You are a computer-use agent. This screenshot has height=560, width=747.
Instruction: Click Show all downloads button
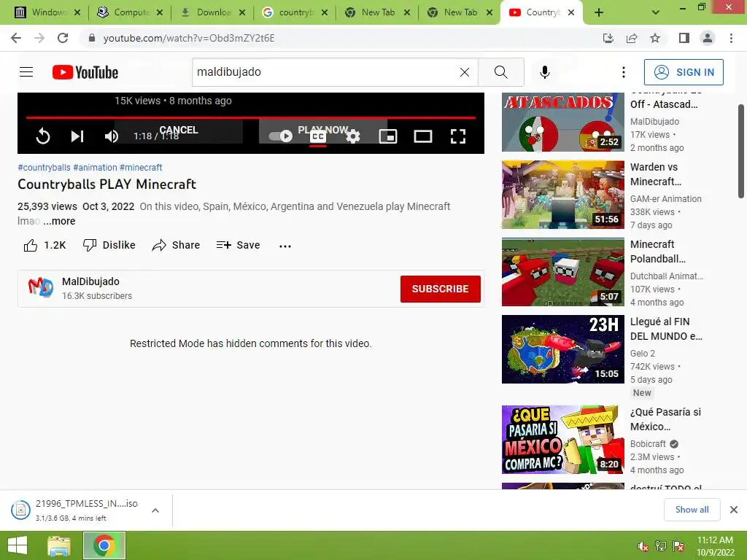(692, 510)
